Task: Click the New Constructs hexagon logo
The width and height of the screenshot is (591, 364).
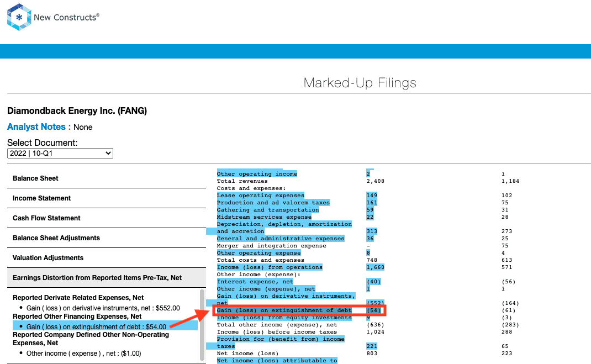Action: point(19,17)
